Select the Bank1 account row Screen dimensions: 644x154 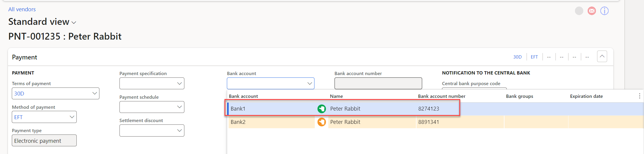point(435,109)
